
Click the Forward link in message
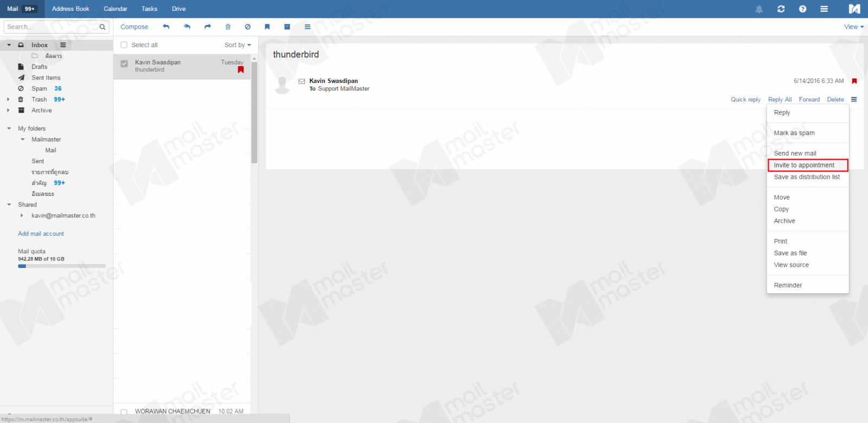(809, 99)
